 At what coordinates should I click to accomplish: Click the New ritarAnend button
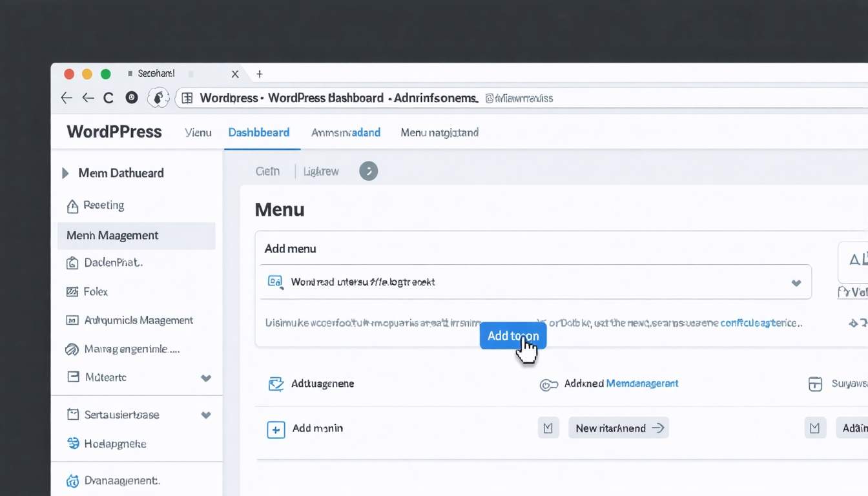(x=618, y=428)
